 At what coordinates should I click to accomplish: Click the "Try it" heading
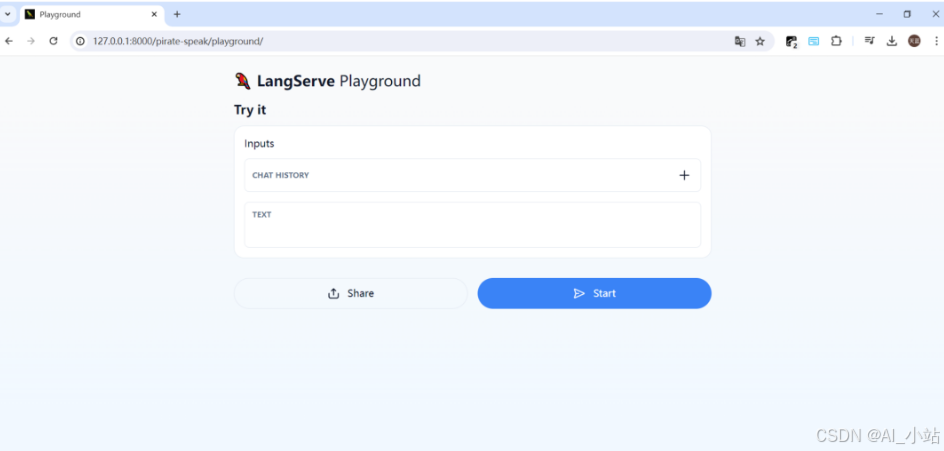250,110
